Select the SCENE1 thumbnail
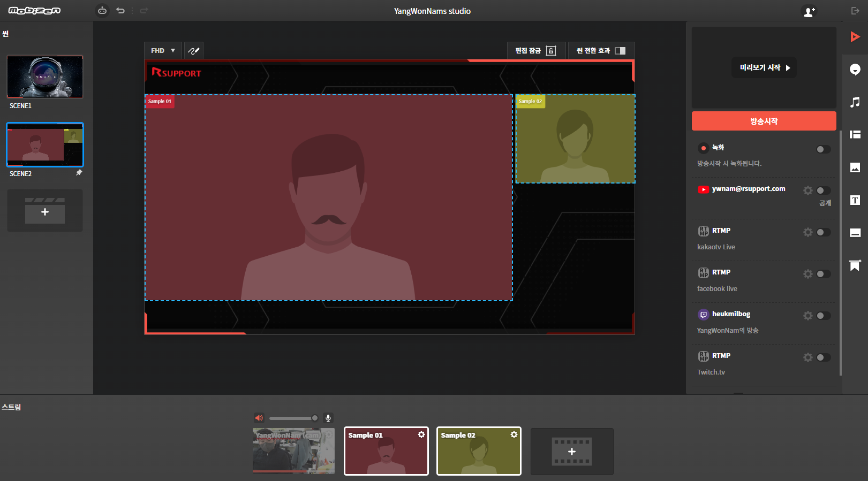The image size is (868, 481). (45, 77)
